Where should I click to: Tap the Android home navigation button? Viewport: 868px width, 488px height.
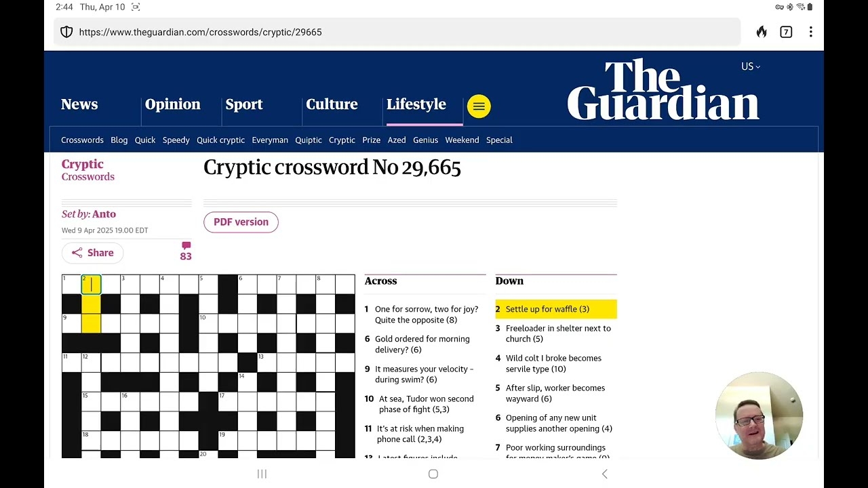click(433, 474)
